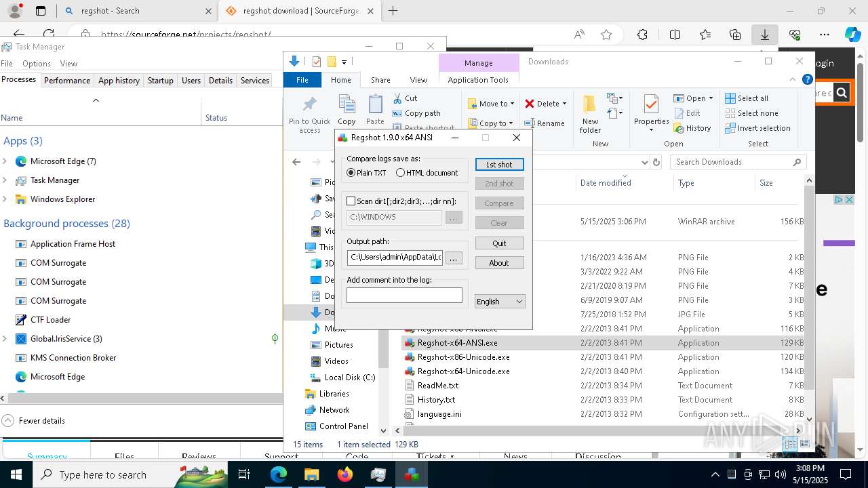Click the Edge split screen icon
Viewport: 868px width, 488px height.
coord(675,35)
